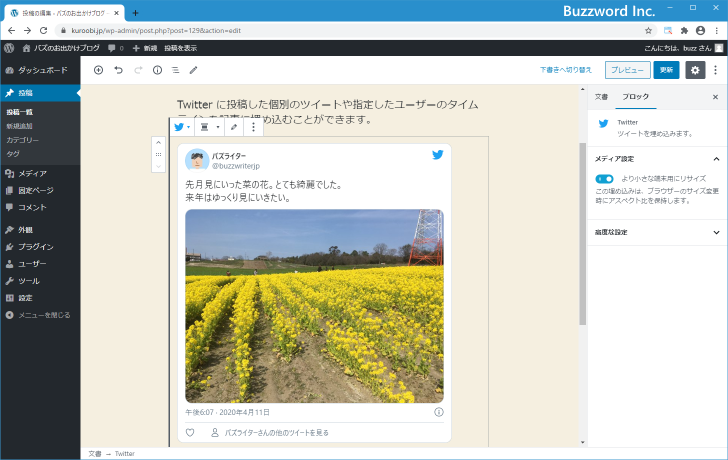
Task: Toggle より小さな端末用にリサイズ switch
Action: (x=604, y=179)
